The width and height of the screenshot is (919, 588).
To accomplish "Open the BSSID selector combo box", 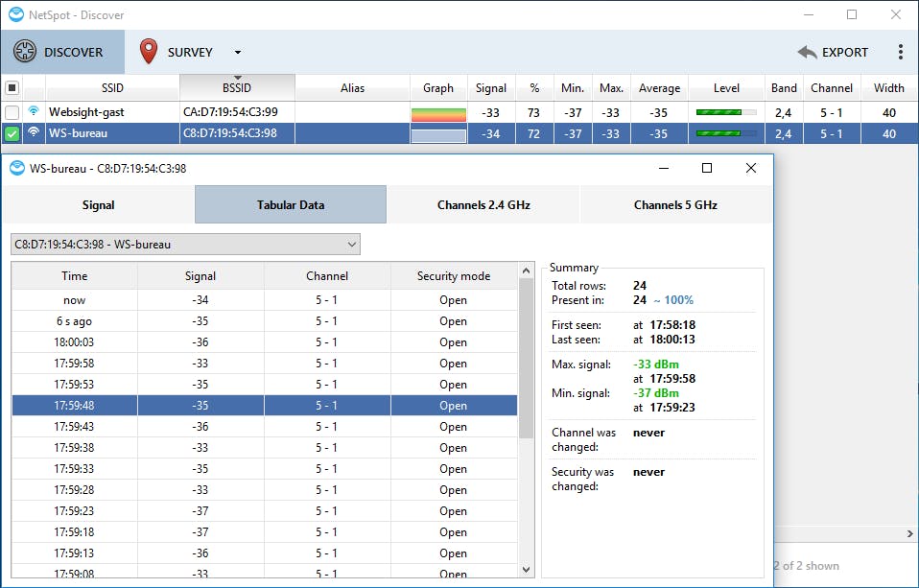I will 185,244.
